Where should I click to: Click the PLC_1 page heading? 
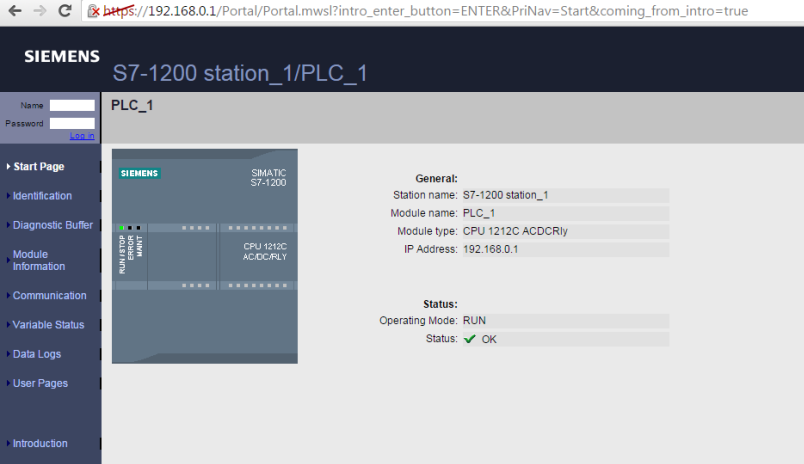pos(132,105)
